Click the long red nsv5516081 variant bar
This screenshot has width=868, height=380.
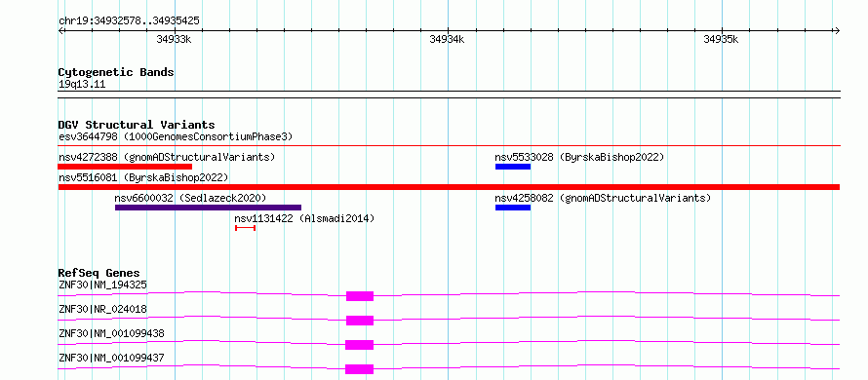point(449,187)
